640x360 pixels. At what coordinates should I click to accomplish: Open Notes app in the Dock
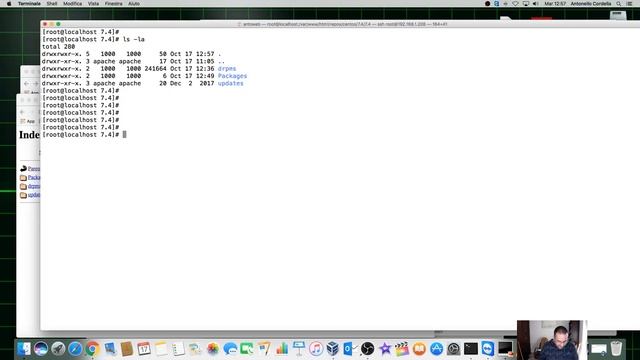[161, 349]
